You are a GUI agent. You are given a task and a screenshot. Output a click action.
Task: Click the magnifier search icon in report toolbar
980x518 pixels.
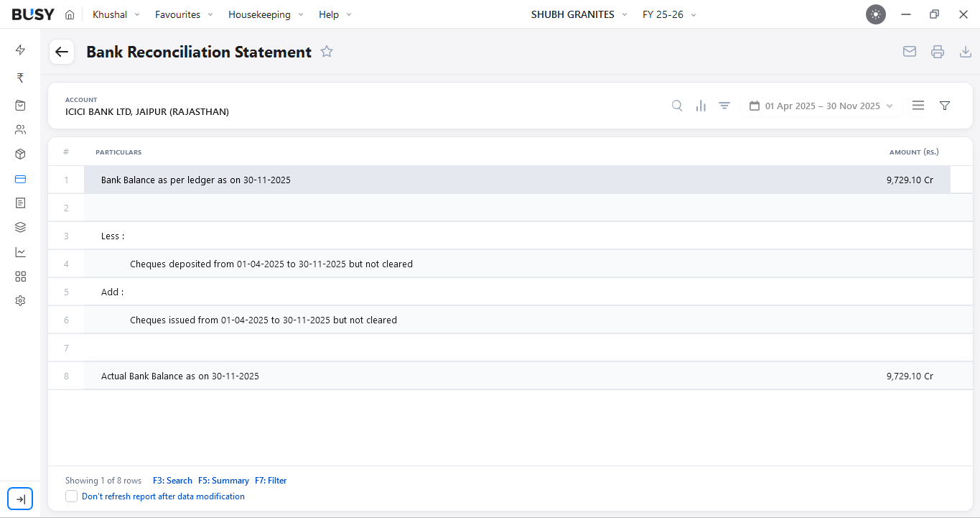(677, 106)
